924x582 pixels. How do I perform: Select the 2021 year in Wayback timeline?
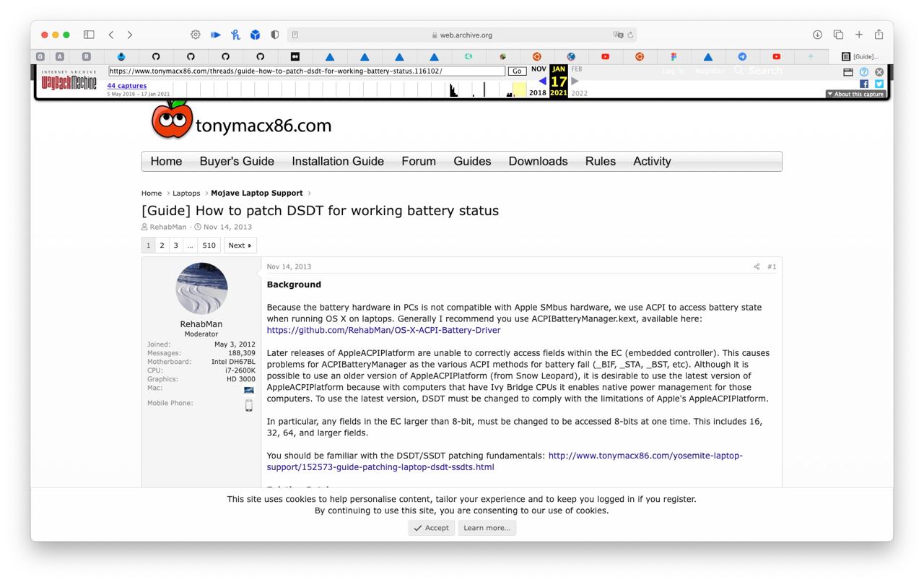tap(559, 93)
